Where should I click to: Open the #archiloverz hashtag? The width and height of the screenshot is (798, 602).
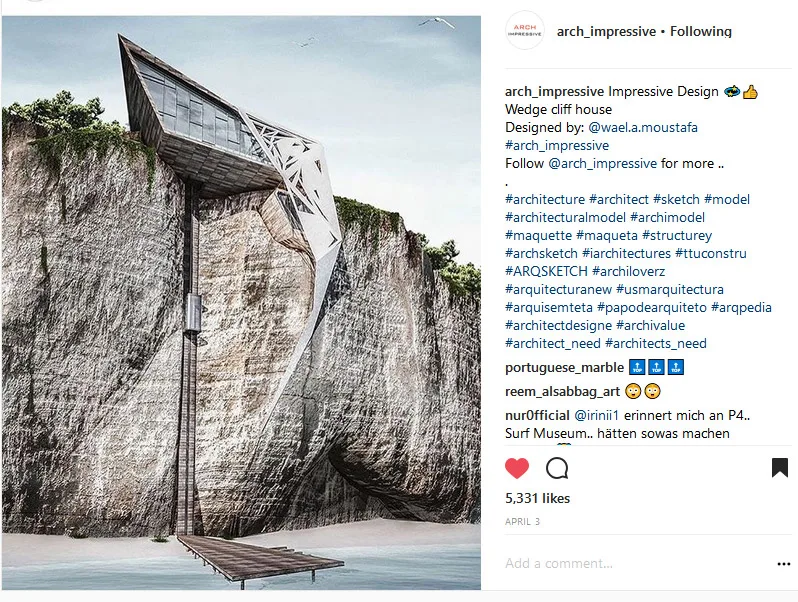pos(628,271)
